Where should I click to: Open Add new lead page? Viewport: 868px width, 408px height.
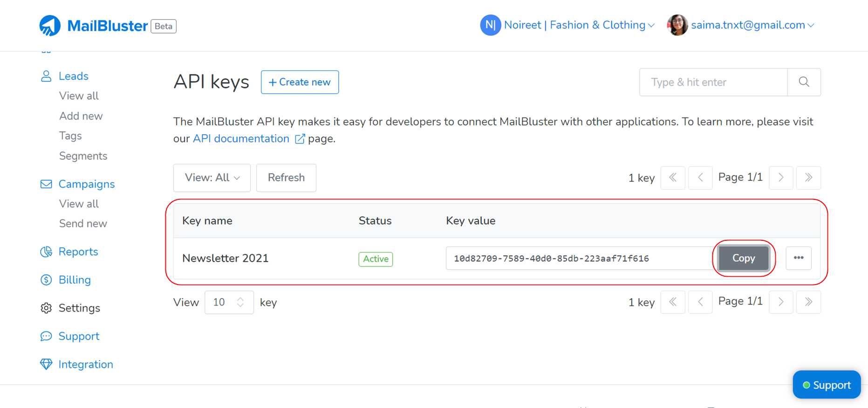point(81,116)
